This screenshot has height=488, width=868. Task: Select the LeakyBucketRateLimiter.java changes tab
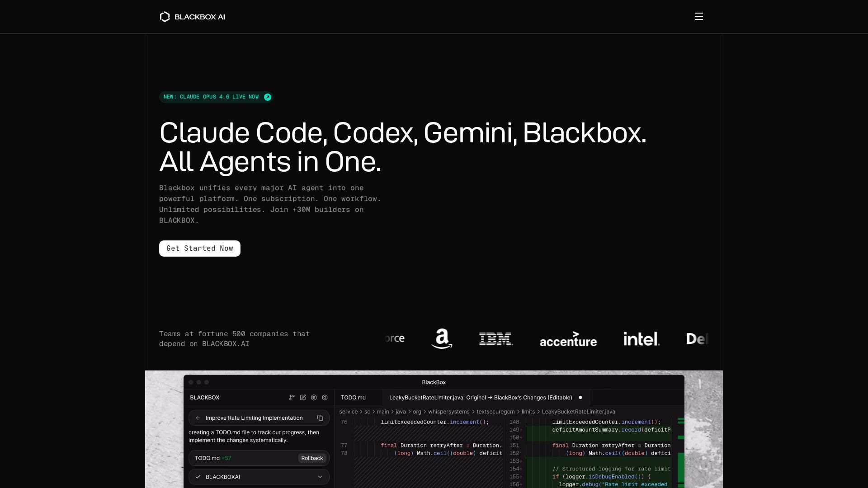(481, 398)
